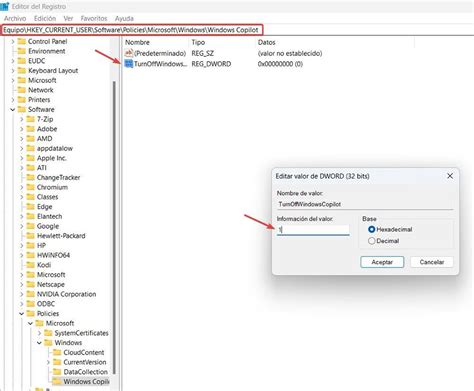Screen dimensions: 474x391
Task: Open the Edición menu
Action: coord(45,18)
